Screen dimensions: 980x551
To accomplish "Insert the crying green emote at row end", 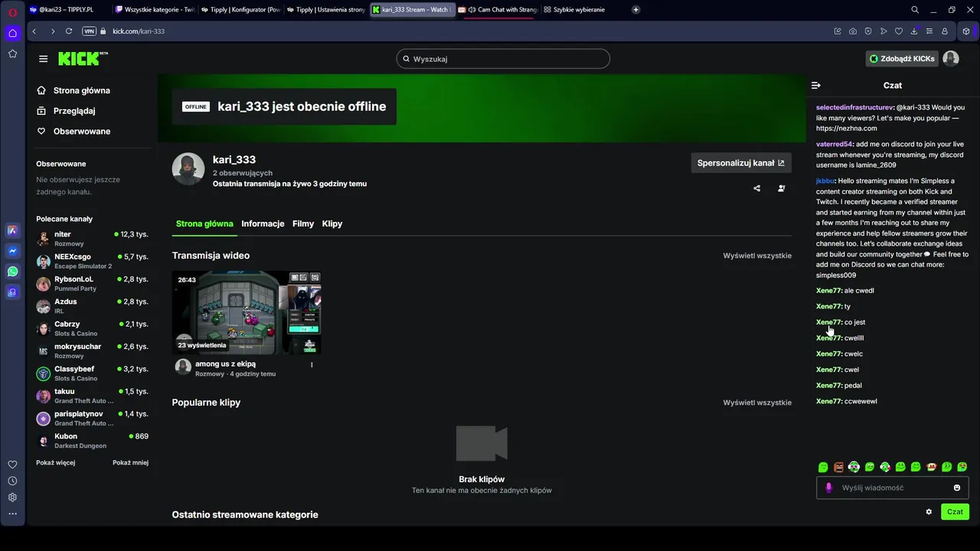I will coord(962,467).
